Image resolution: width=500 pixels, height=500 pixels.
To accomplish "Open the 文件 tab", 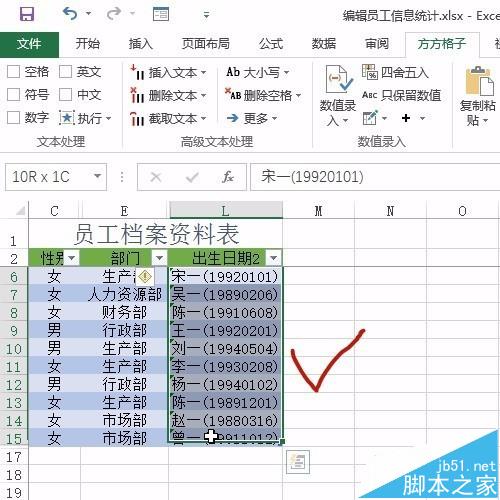I will [x=29, y=44].
